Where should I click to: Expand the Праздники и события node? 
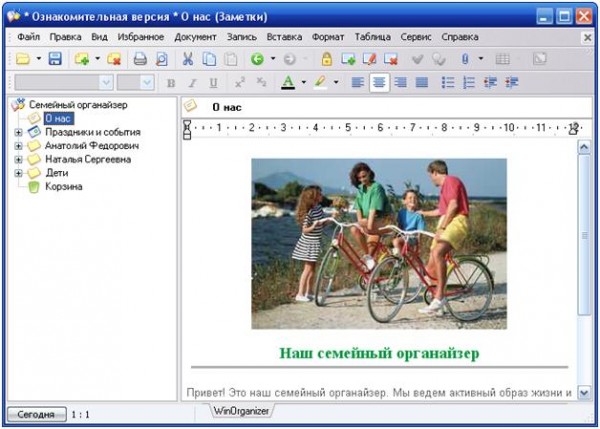pos(18,132)
